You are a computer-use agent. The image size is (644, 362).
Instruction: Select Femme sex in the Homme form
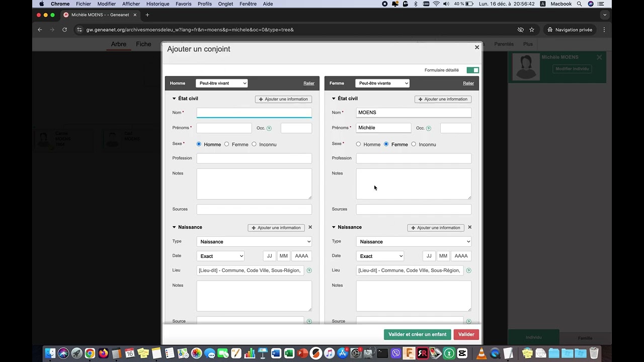pos(226,144)
